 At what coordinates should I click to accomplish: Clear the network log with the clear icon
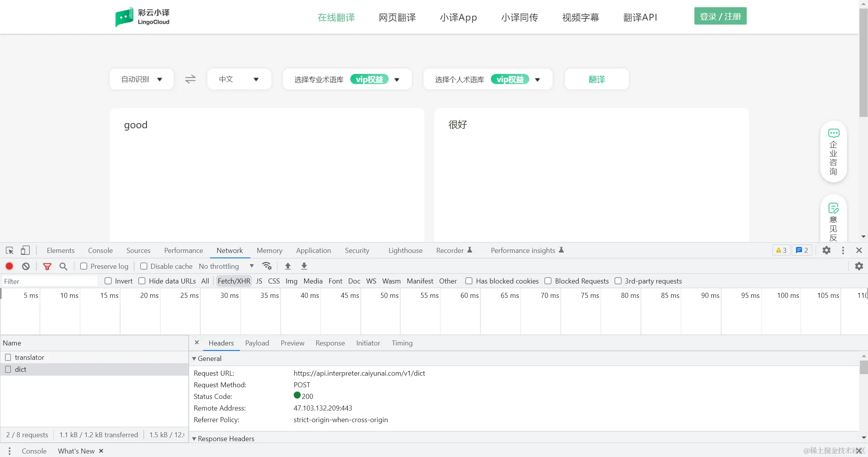point(26,266)
